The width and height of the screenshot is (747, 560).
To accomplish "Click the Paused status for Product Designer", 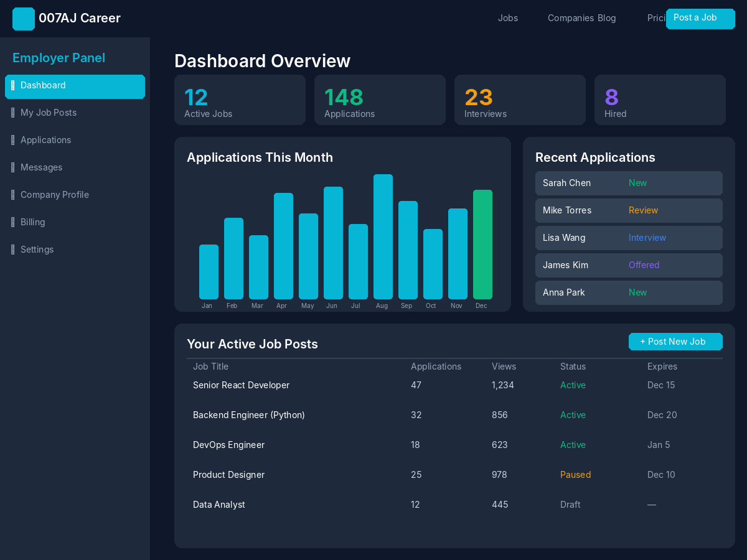I will [x=575, y=475].
